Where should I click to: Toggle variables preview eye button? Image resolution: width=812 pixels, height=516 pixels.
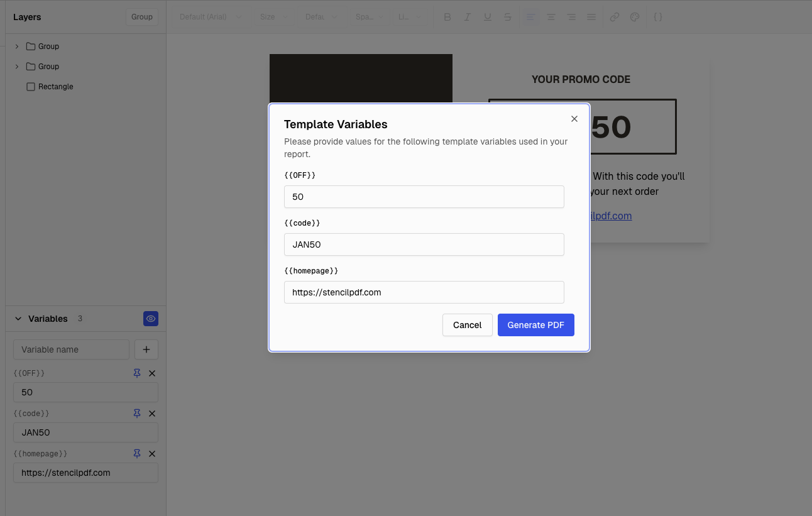[x=151, y=319]
